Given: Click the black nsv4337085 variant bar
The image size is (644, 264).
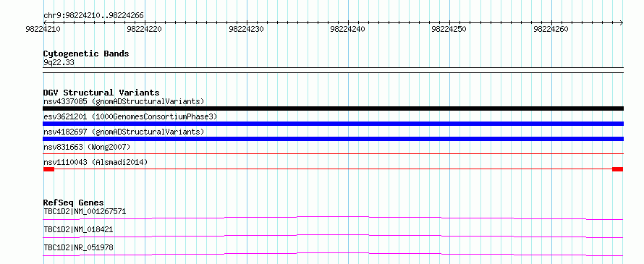Looking at the screenshot, I should tap(333, 108).
